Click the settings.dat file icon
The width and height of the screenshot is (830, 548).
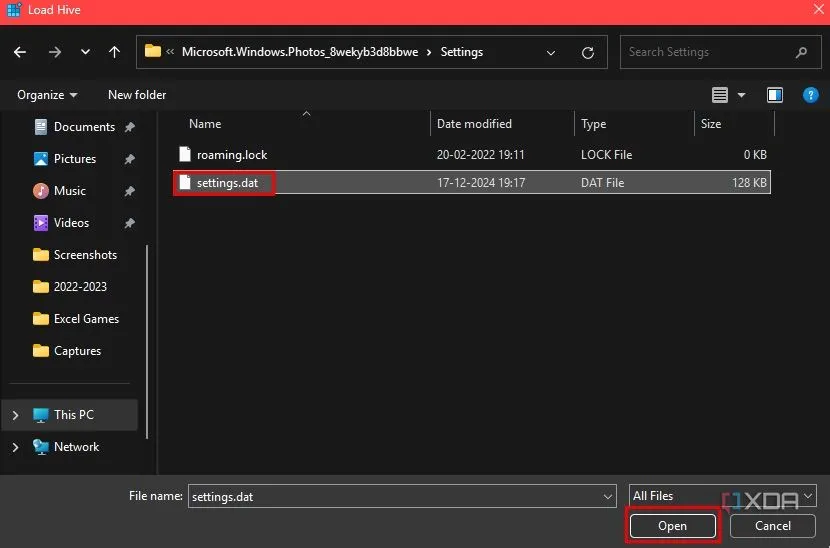pos(185,182)
